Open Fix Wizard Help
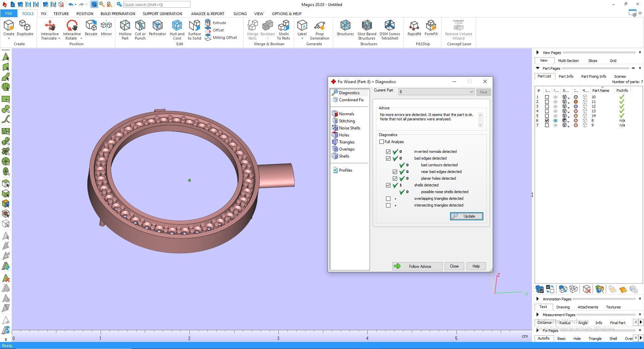 tap(476, 266)
